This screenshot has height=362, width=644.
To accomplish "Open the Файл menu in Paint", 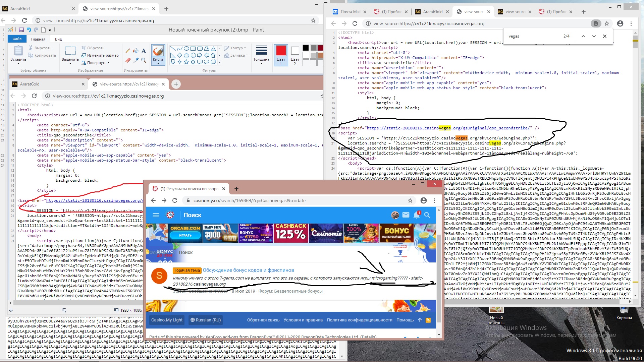I will click(x=17, y=39).
